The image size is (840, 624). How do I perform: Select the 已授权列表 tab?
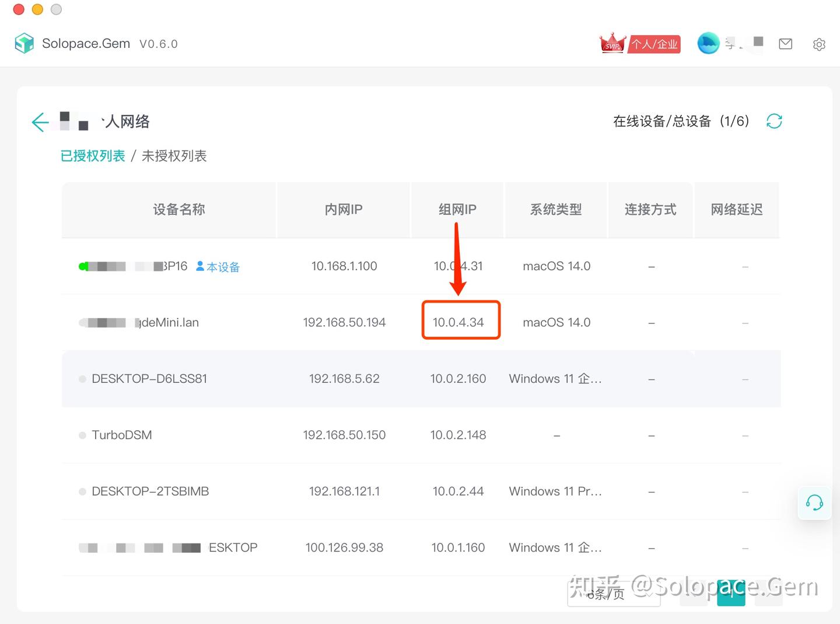[92, 156]
